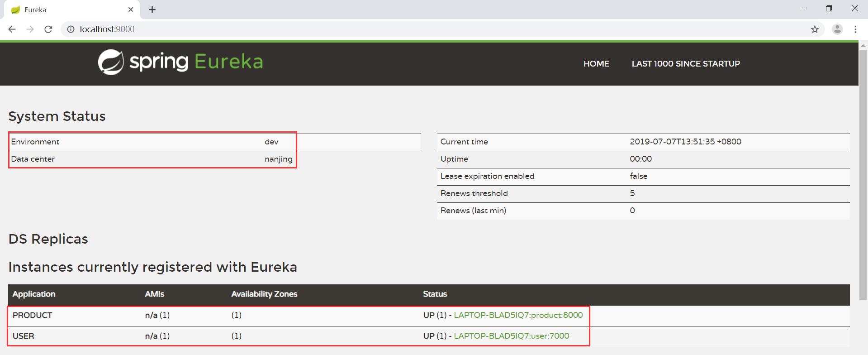This screenshot has width=868, height=355.
Task: Click the Data center label
Action: (33, 159)
